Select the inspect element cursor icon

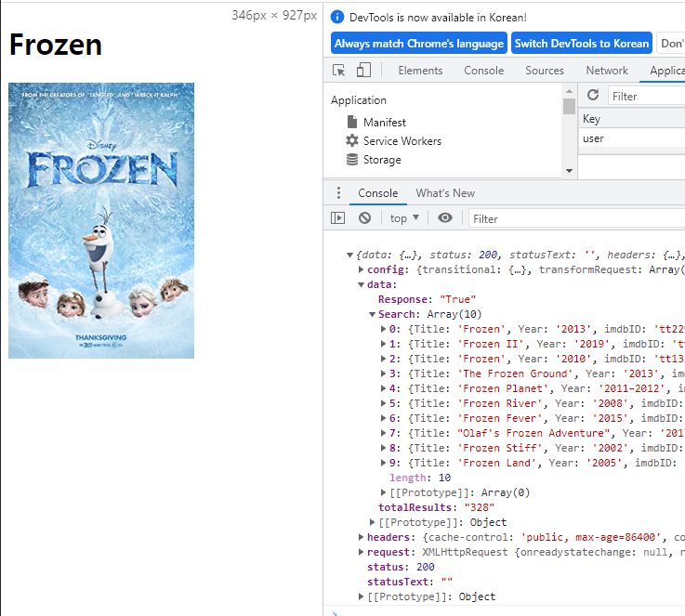coord(338,71)
